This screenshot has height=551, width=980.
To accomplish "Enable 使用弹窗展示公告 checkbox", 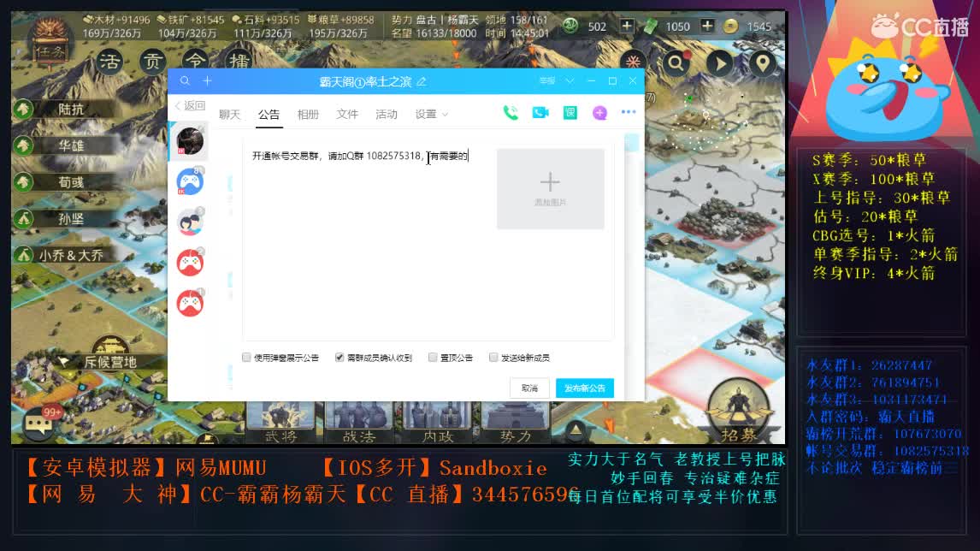I will point(246,357).
